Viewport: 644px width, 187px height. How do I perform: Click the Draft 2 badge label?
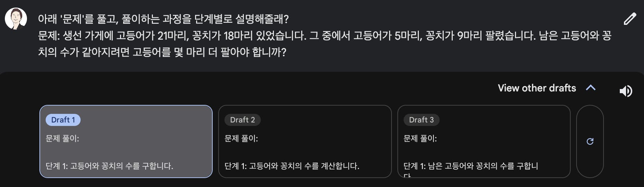coord(242,120)
